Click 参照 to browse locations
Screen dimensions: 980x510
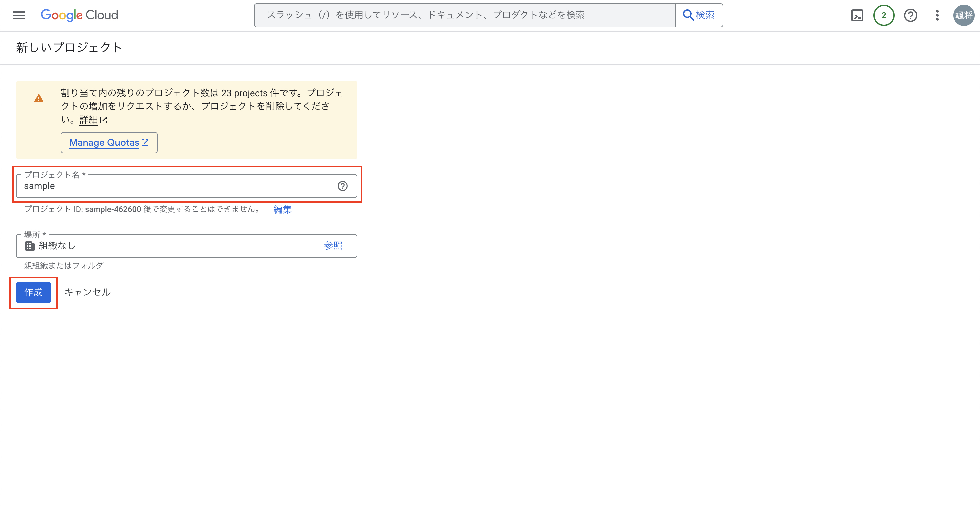pos(333,246)
